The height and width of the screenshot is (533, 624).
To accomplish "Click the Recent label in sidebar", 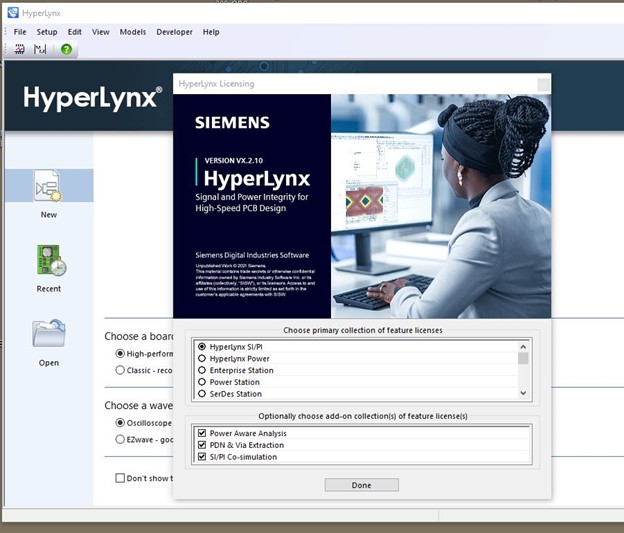I will click(49, 289).
